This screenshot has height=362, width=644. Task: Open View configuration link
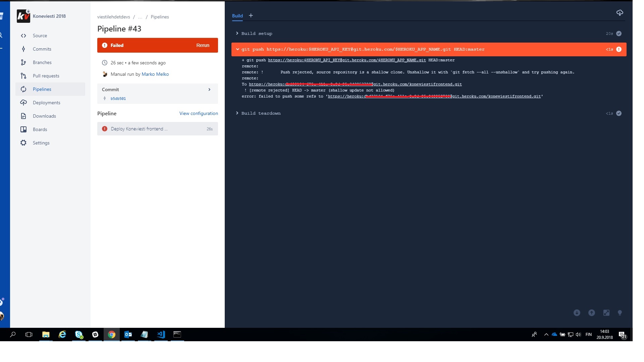(199, 113)
